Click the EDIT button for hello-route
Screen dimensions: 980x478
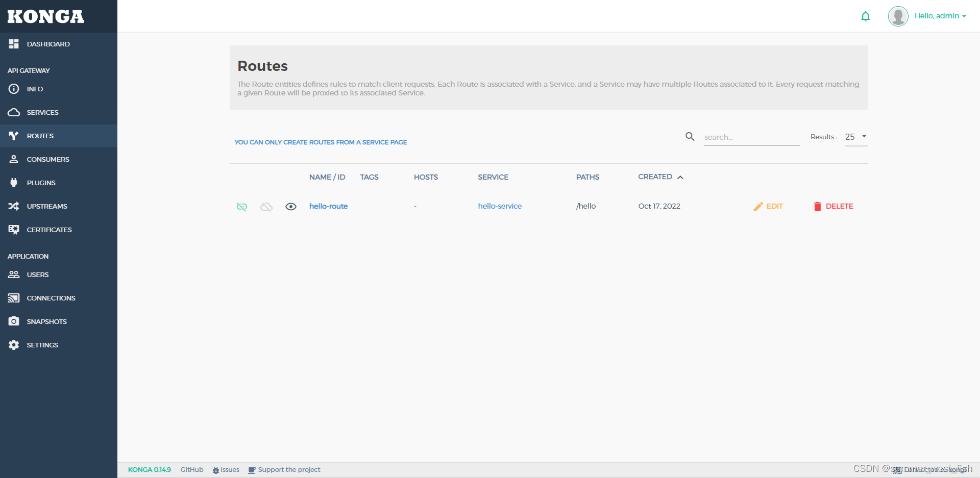[x=768, y=206]
